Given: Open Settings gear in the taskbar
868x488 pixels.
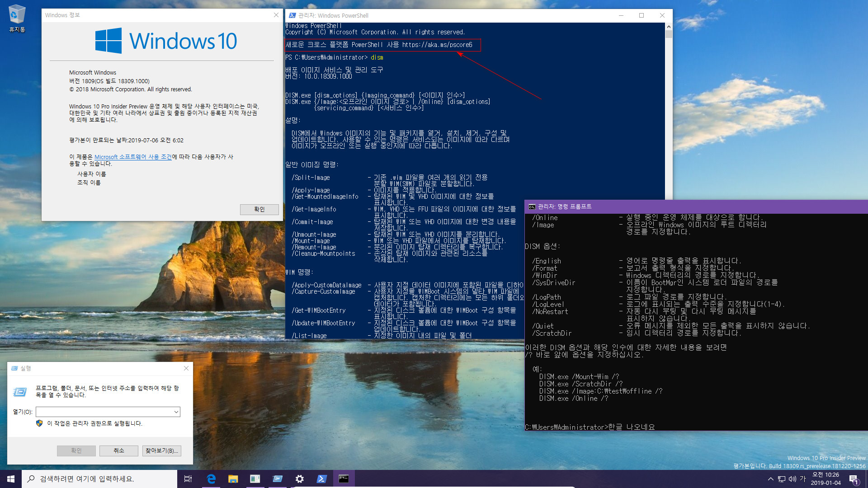Looking at the screenshot, I should click(299, 479).
